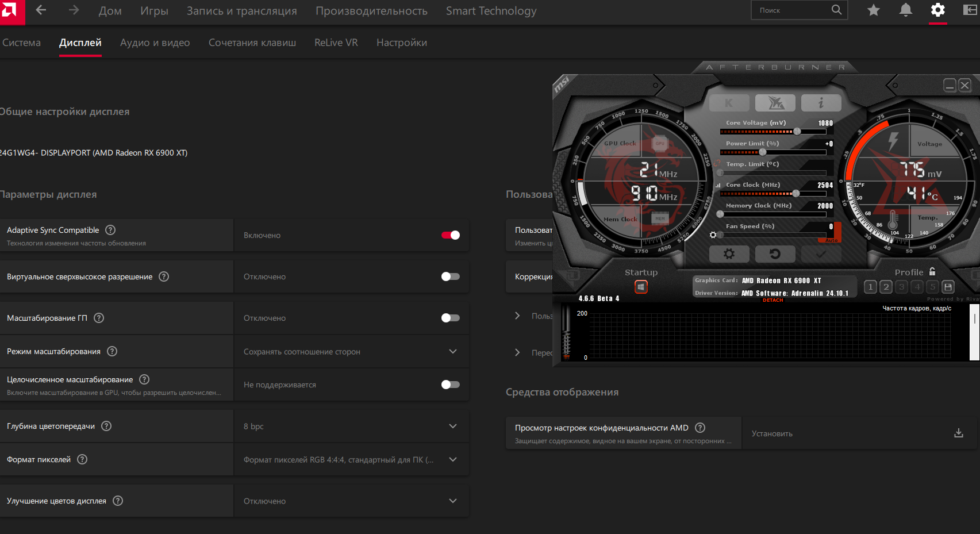Open the Игры menu

154,11
